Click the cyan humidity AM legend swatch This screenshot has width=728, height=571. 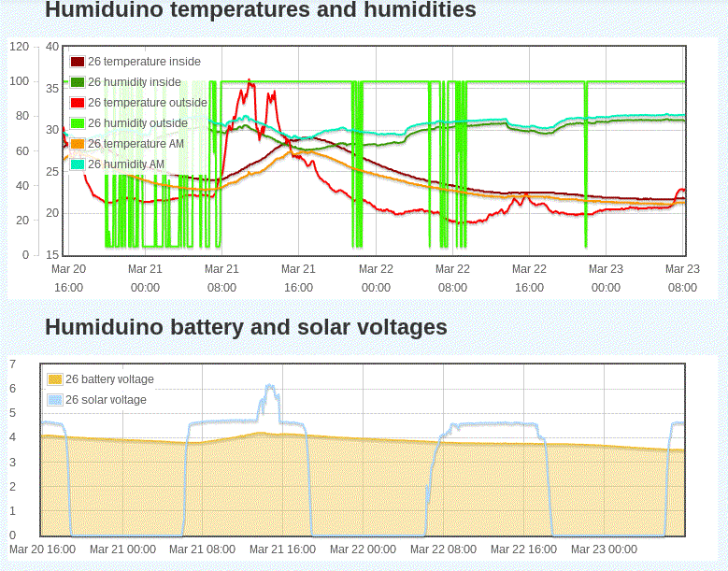tap(78, 164)
